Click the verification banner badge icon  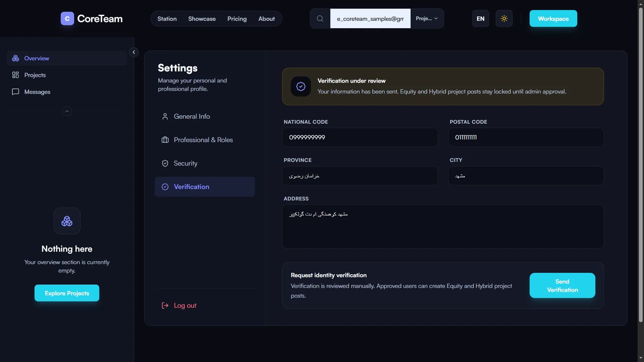pos(301,86)
